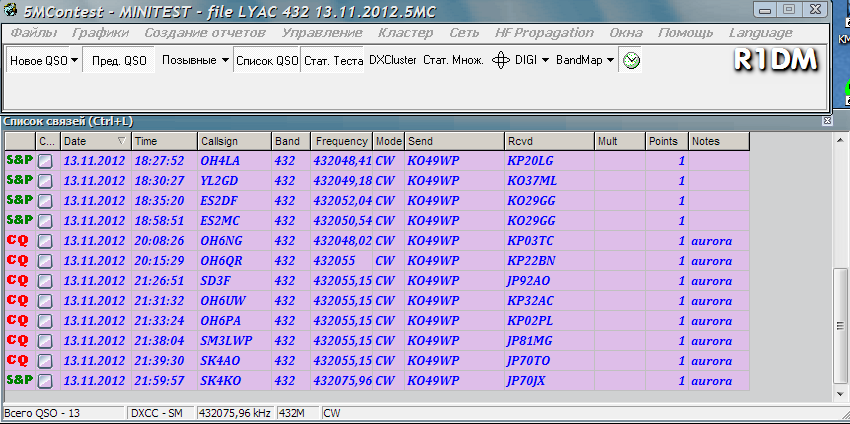Click the clock icon in the toolbar
Viewport: 850px width, 424px height.
click(x=632, y=60)
